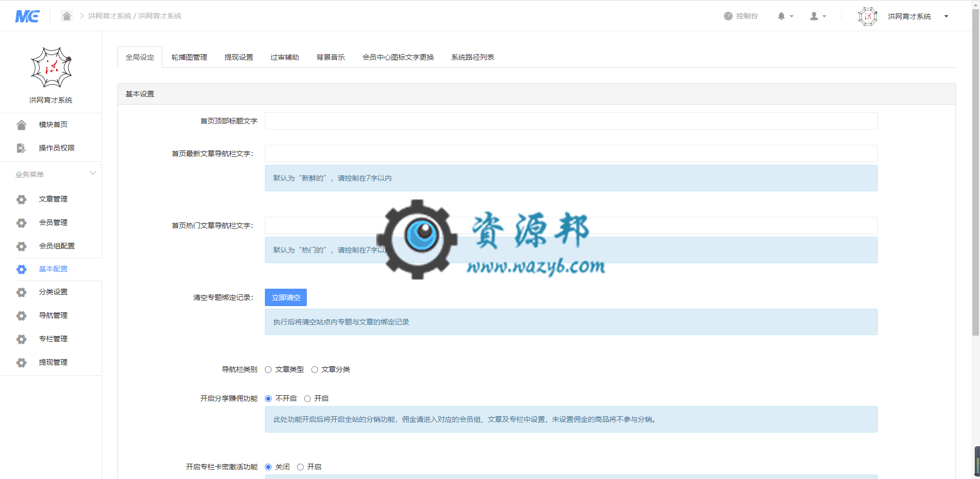Screen dimensions: 980x479
Task: Go to 文章管理 menu item
Action: coord(53,199)
